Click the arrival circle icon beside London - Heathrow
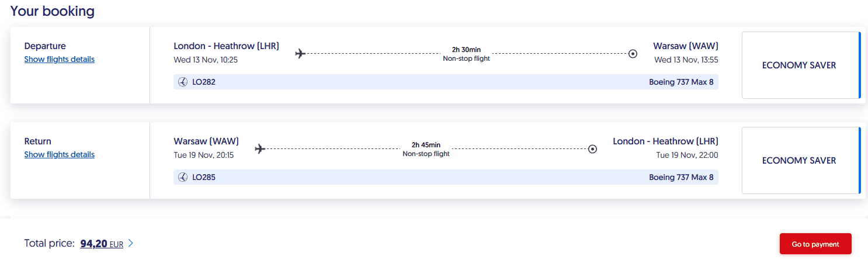Viewport: 868px width, 263px height. 592,149
